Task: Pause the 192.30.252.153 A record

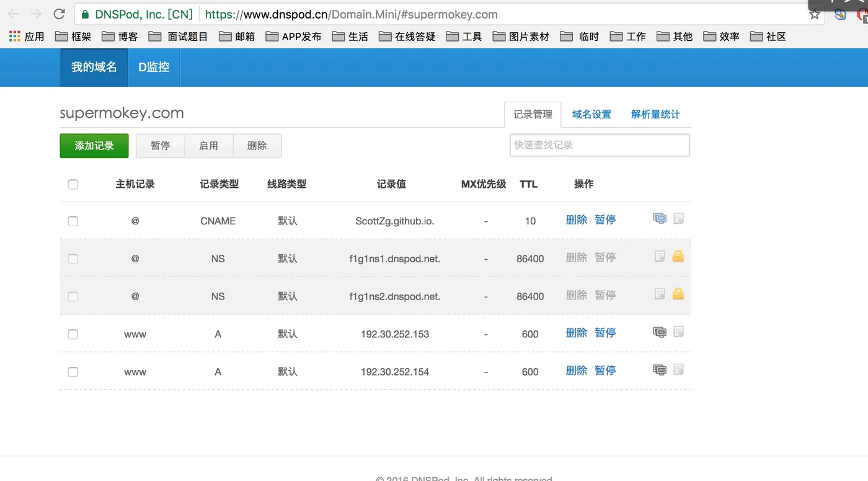Action: click(605, 333)
